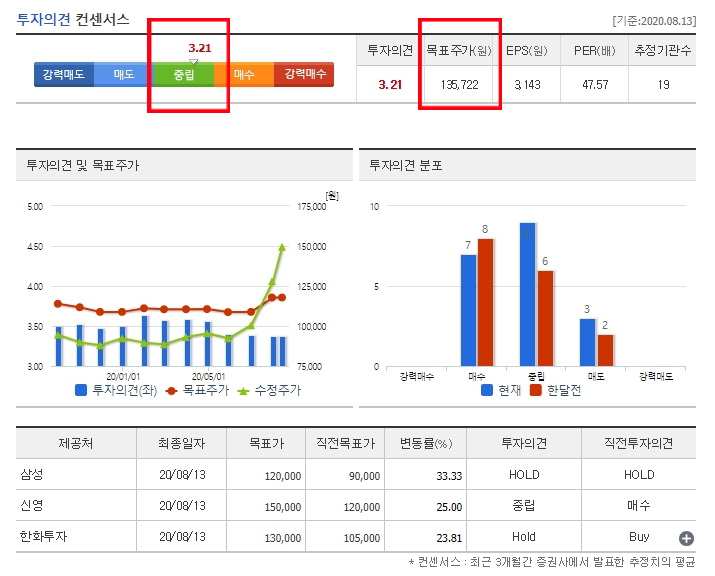Viewport: 715px width, 576px height.
Task: Click the PER(배) column header
Action: tap(595, 50)
